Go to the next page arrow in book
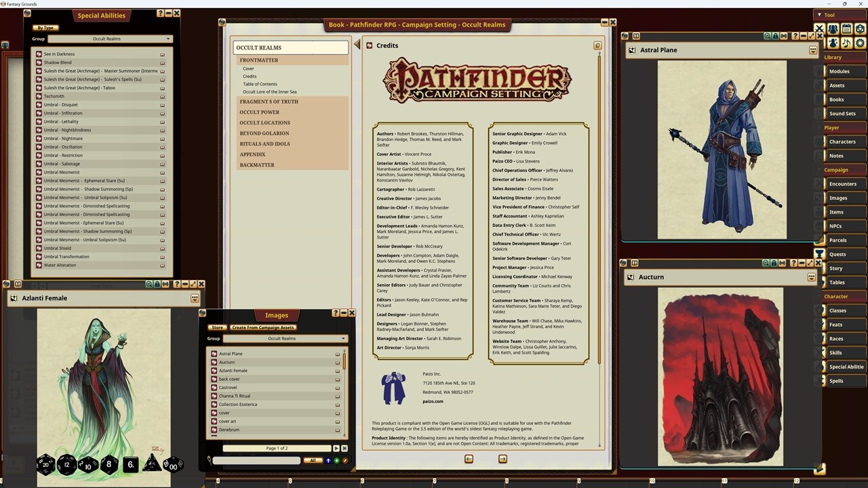 (x=502, y=459)
